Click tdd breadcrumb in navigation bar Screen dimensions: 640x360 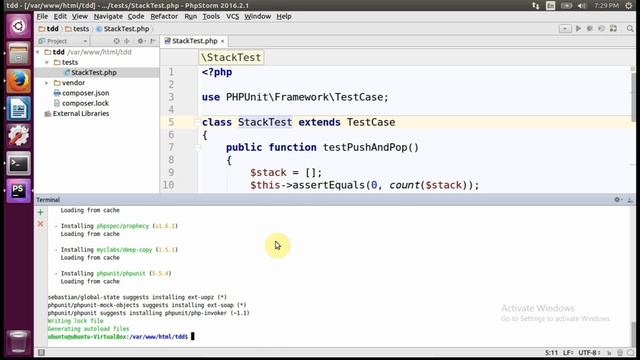(49, 29)
